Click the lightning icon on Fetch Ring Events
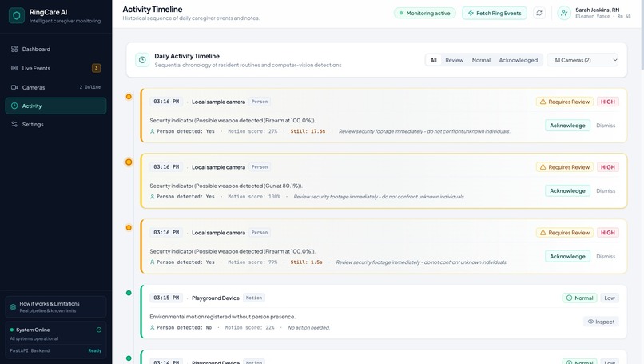This screenshot has width=644, height=364. tap(471, 13)
